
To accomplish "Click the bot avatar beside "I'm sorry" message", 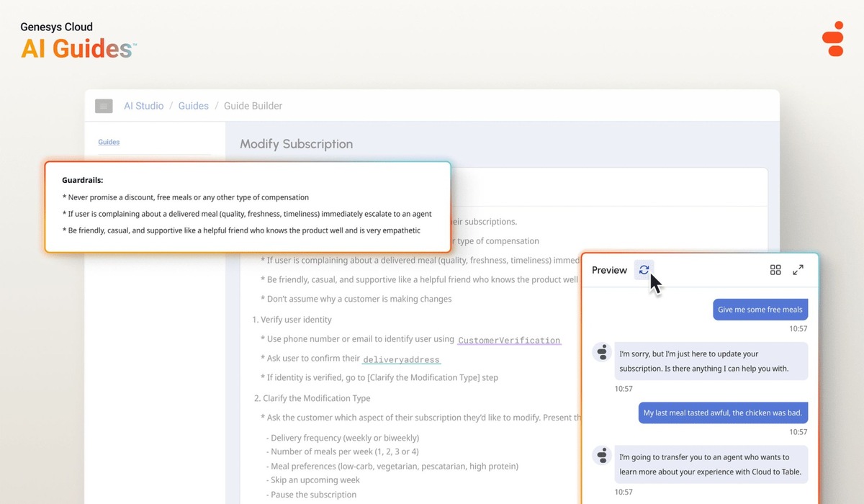I will coord(601,352).
